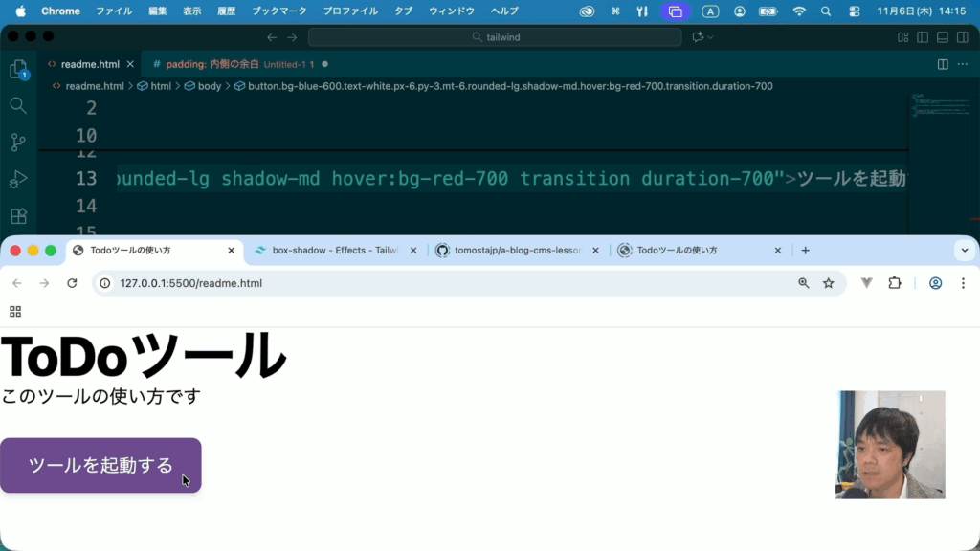The height and width of the screenshot is (551, 980).
Task: Toggle the VS Code bottom panel layout
Action: point(942,37)
